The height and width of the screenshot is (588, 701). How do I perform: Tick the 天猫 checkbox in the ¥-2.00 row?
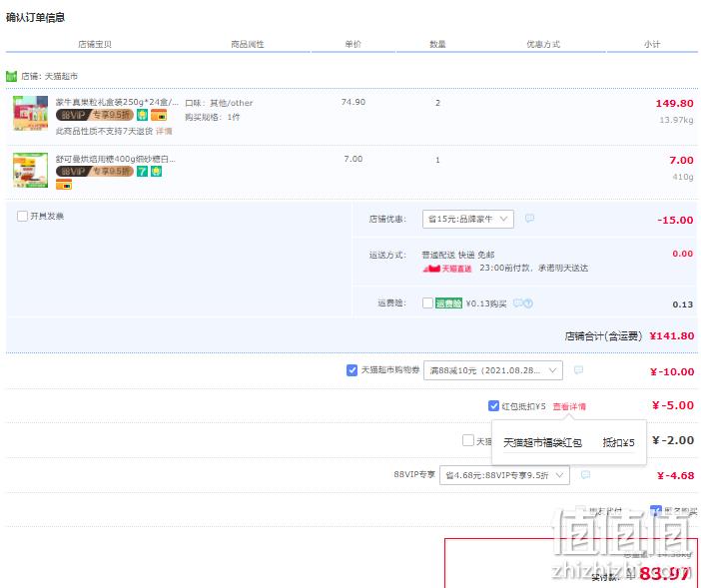tap(468, 440)
